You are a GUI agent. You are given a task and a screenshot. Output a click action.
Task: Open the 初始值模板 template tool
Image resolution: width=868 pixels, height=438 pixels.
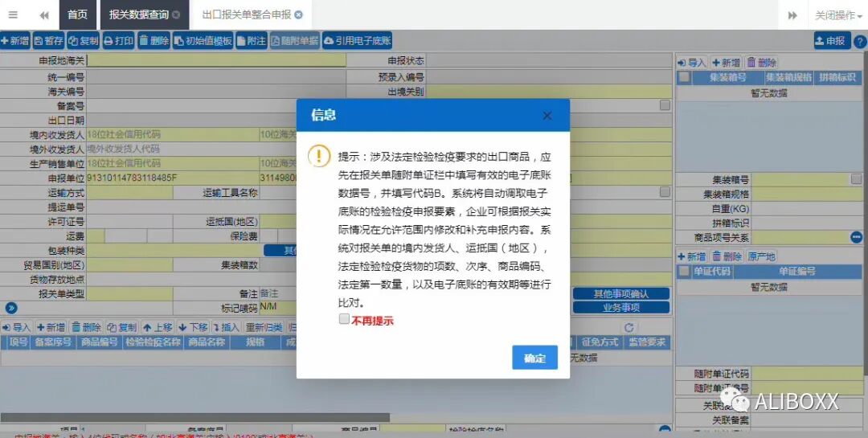(203, 40)
